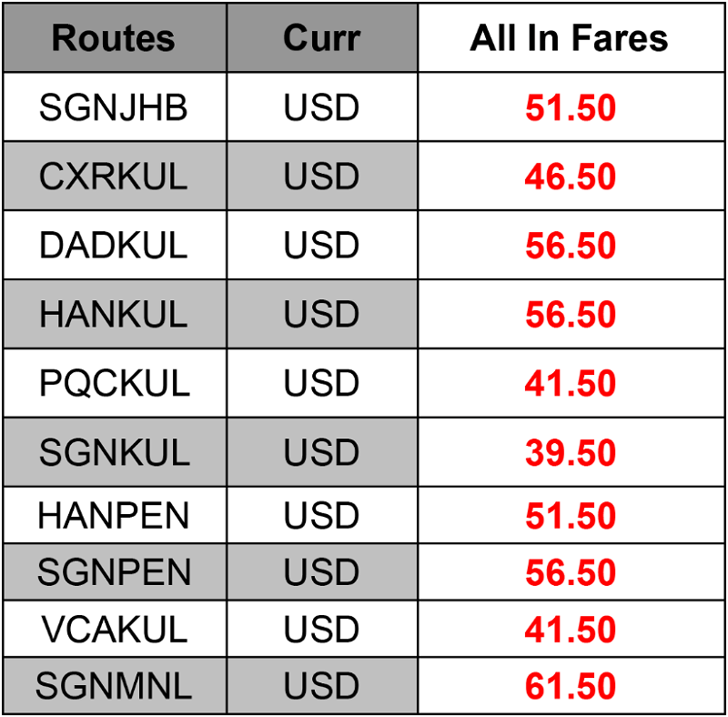Image resolution: width=728 pixels, height=717 pixels.
Task: Select the VCAKUL route cell
Action: click(x=114, y=629)
